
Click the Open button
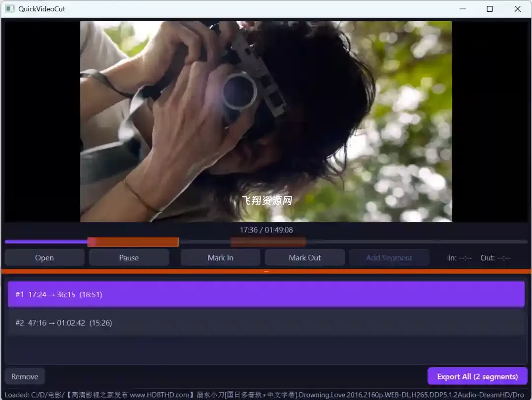(44, 258)
